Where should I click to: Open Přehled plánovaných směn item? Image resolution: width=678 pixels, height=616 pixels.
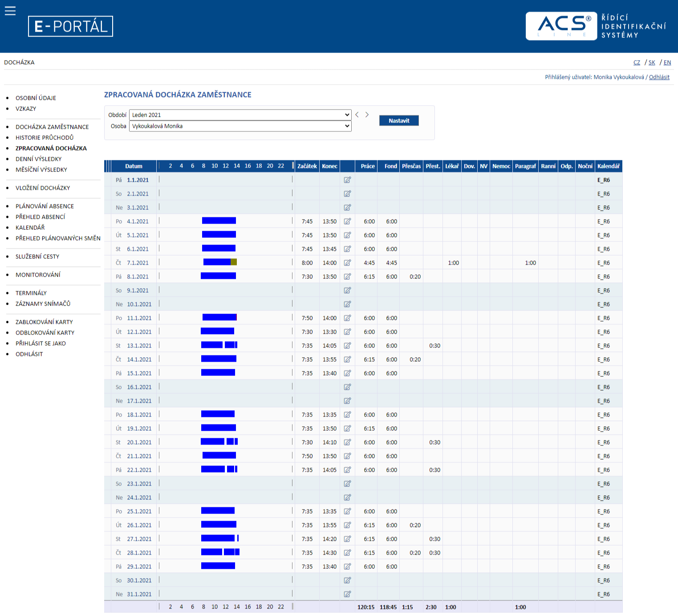[x=58, y=238]
